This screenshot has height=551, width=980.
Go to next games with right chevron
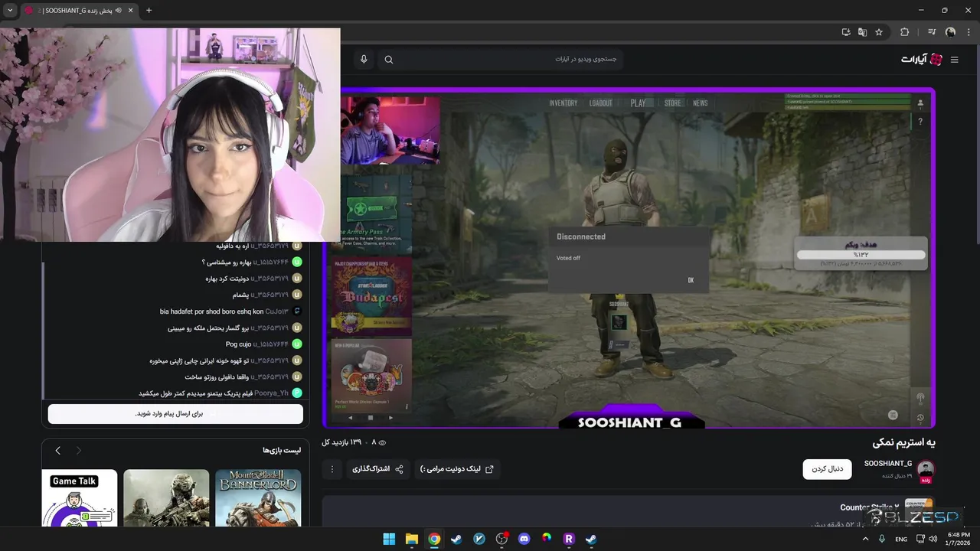(x=78, y=451)
